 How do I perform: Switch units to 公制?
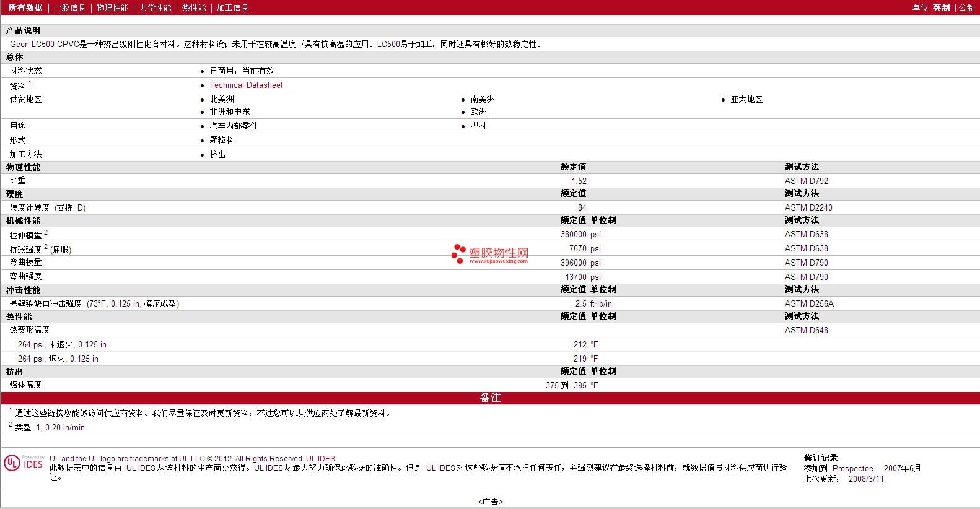[x=967, y=7]
